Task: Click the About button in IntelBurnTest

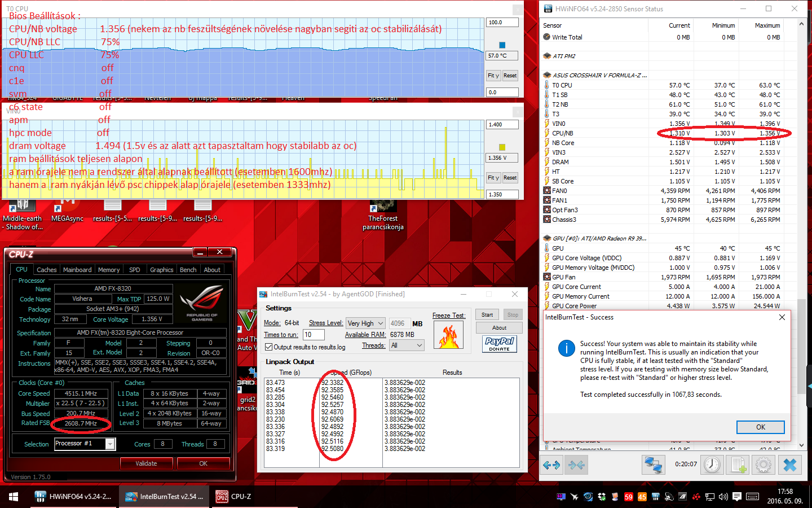Action: (x=499, y=327)
